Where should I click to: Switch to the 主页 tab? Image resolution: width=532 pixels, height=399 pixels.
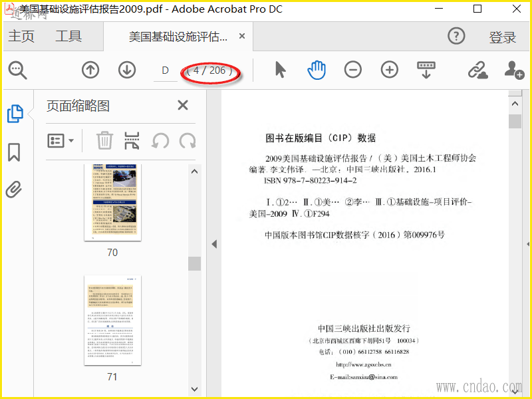click(x=21, y=36)
